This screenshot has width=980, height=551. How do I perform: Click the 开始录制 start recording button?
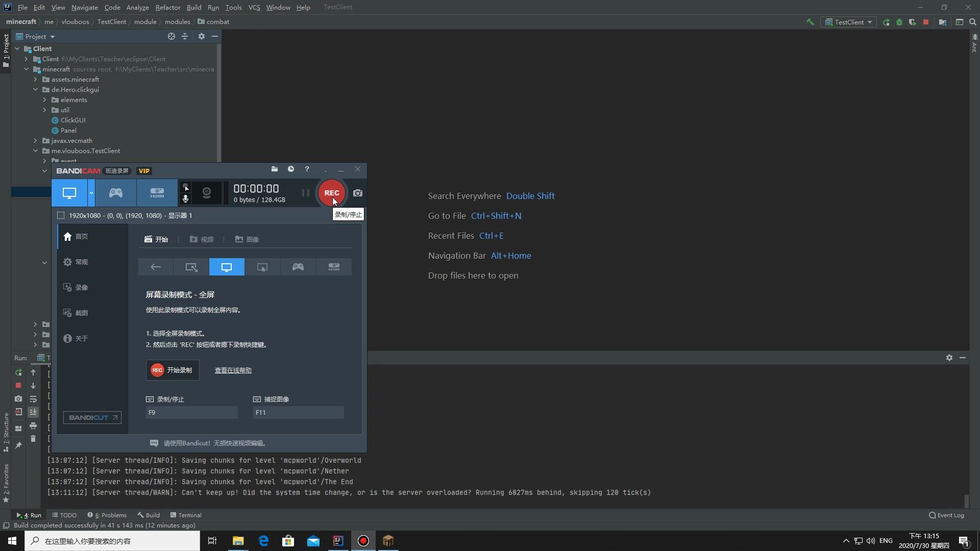click(173, 370)
